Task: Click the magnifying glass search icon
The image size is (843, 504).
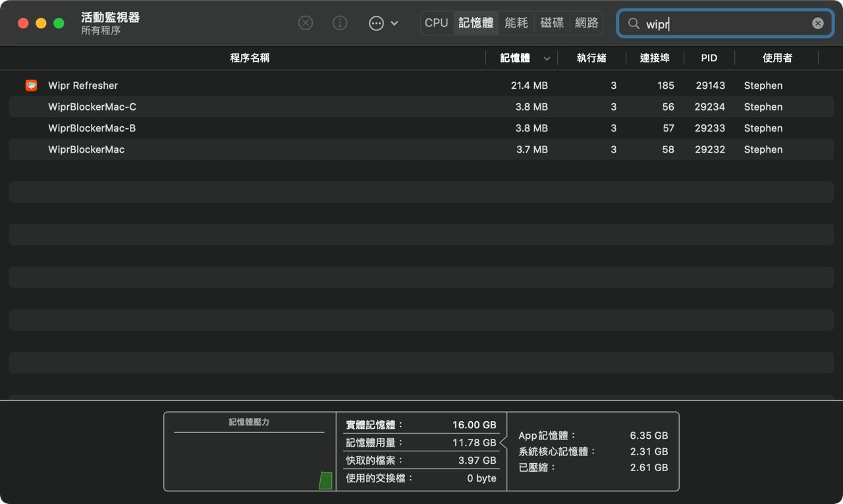Action: tap(634, 24)
